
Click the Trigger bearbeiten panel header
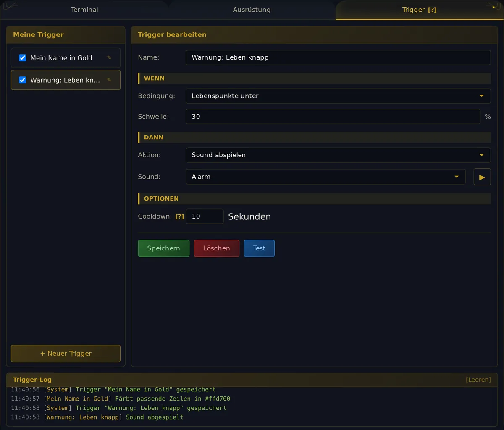tap(315, 35)
